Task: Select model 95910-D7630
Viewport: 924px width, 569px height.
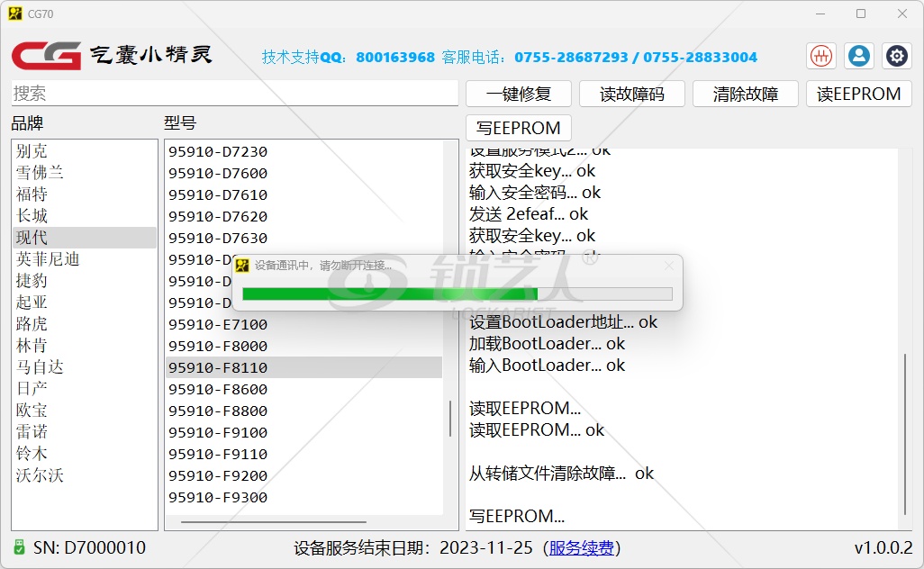Action: pyautogui.click(x=304, y=238)
